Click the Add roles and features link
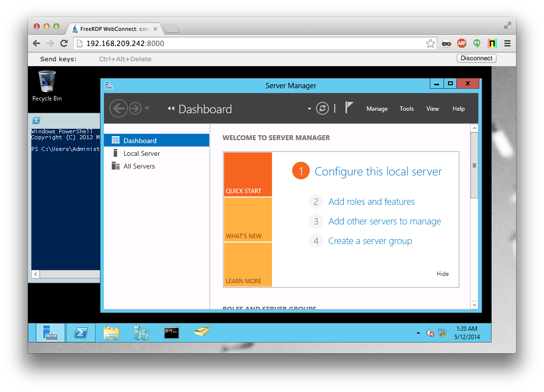This screenshot has width=544, height=392. (x=371, y=201)
